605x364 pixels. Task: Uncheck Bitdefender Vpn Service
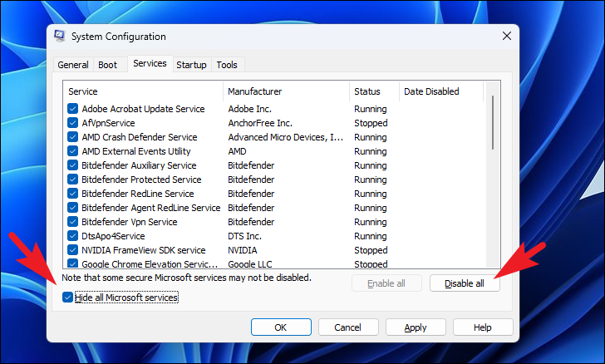[x=72, y=222]
